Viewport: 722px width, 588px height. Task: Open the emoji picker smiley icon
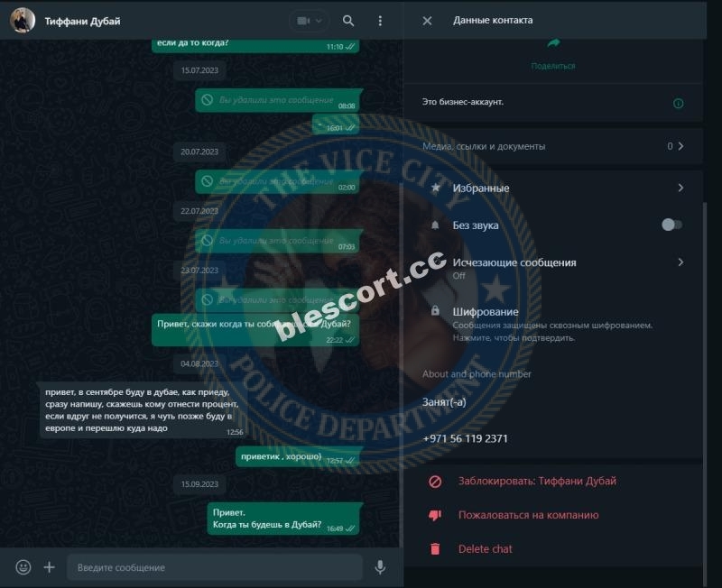click(x=23, y=567)
